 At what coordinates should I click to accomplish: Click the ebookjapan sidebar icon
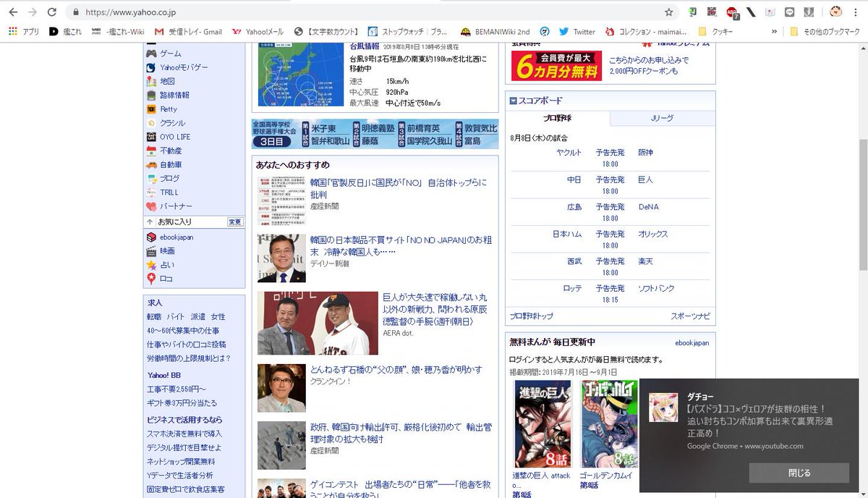tap(151, 237)
